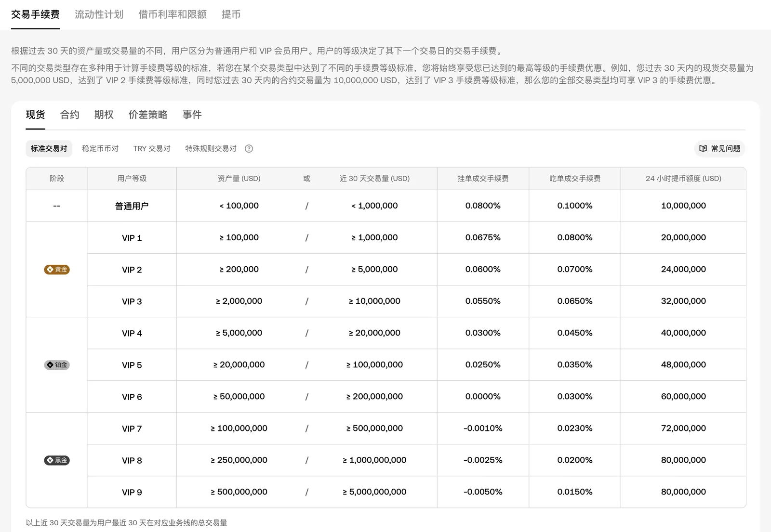Click the 资产量 (USD) column header

tap(239, 179)
